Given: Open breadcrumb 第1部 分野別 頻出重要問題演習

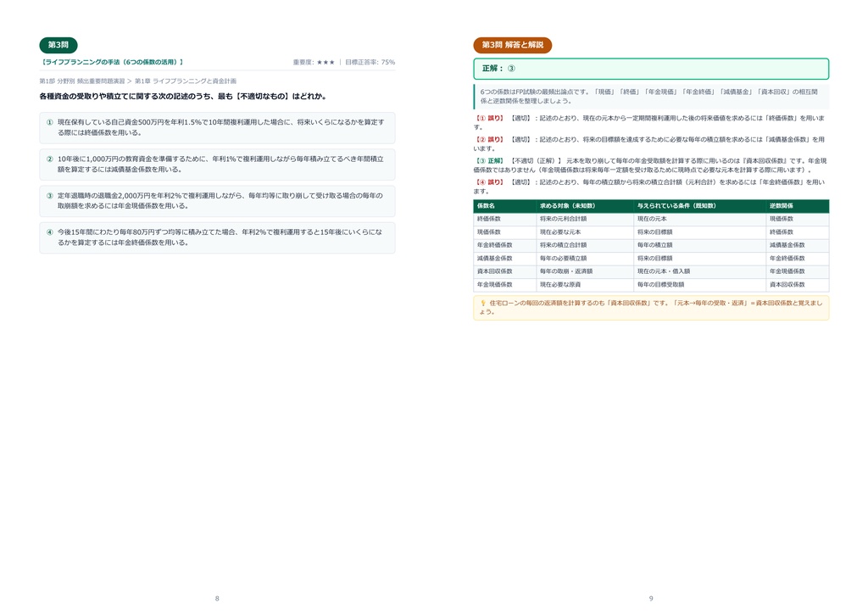Looking at the screenshot, I should [x=82, y=81].
